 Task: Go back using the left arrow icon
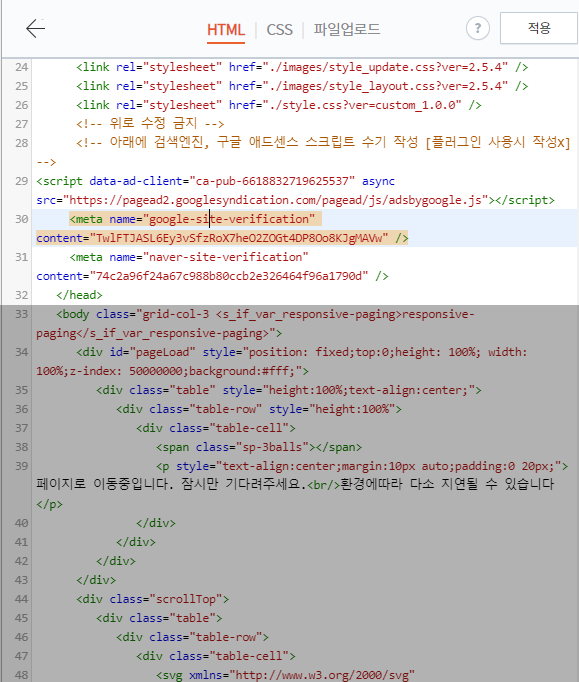(35, 29)
